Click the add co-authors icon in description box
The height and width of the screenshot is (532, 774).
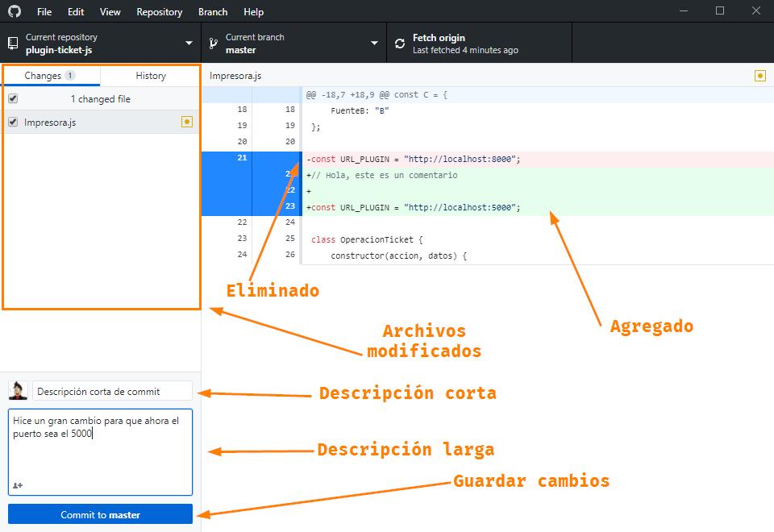18,485
